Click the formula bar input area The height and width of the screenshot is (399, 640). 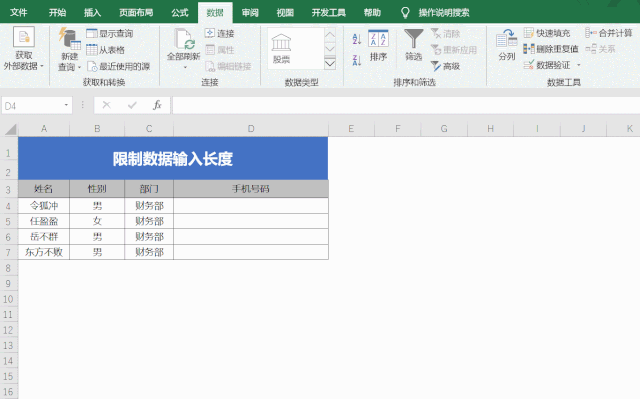[406, 106]
